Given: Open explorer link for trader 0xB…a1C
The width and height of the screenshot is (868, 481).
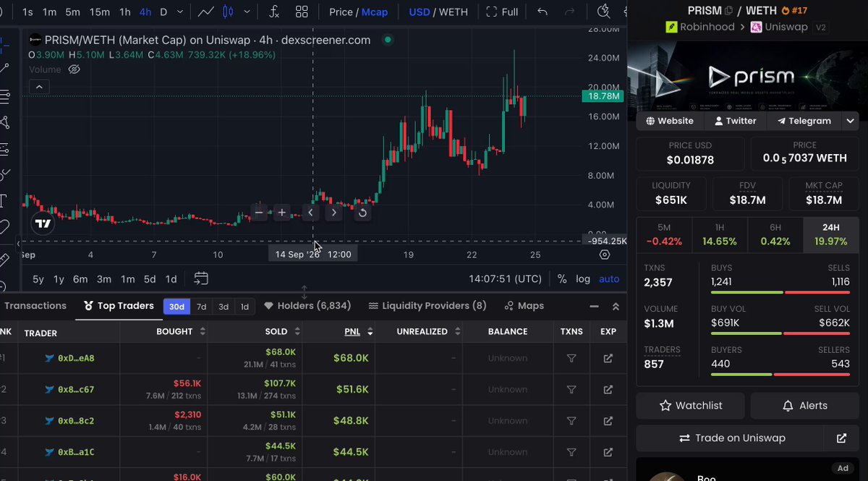Looking at the screenshot, I should [x=608, y=452].
